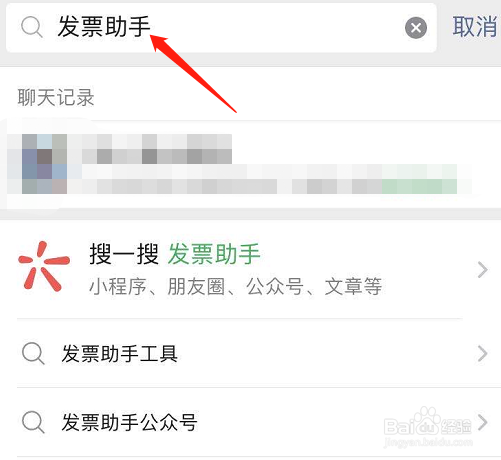This screenshot has width=501, height=460.
Task: Tap the blurred avatar in chat records
Action: [x=44, y=164]
